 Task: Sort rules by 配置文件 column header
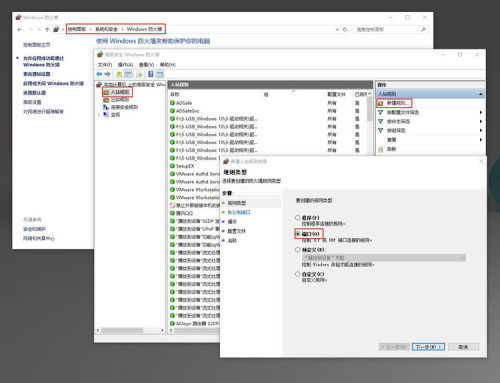click(337, 94)
